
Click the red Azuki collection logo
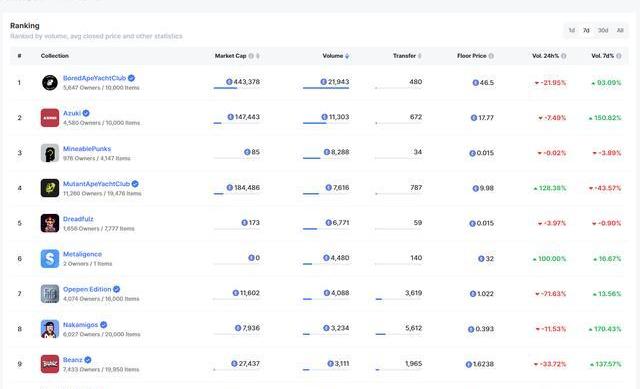(x=50, y=118)
